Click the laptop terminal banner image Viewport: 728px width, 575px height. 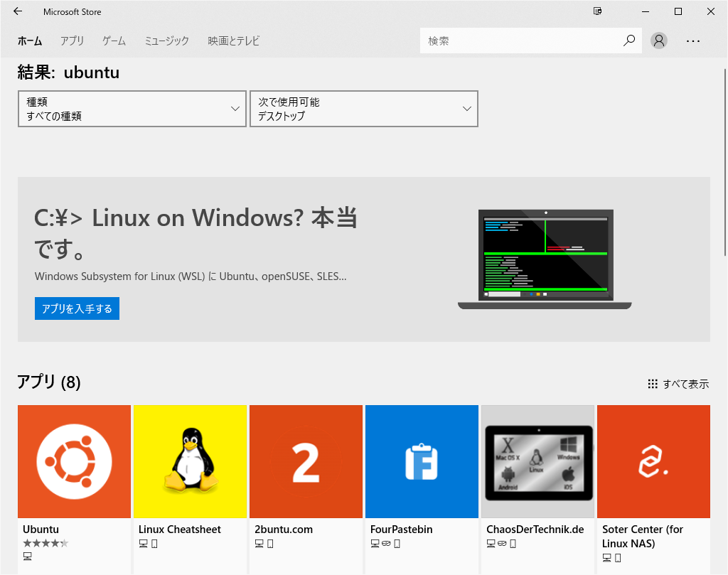click(545, 259)
